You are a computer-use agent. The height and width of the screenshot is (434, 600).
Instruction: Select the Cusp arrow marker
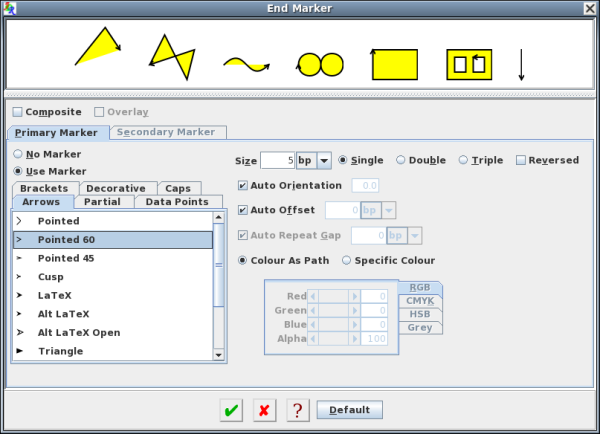coord(50,277)
